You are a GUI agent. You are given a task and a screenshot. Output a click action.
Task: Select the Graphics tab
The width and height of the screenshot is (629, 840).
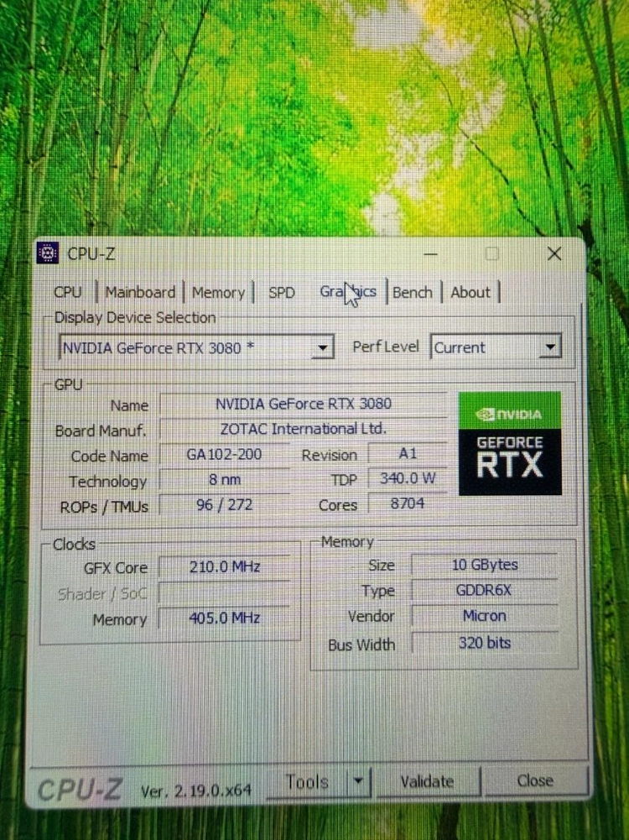click(348, 293)
